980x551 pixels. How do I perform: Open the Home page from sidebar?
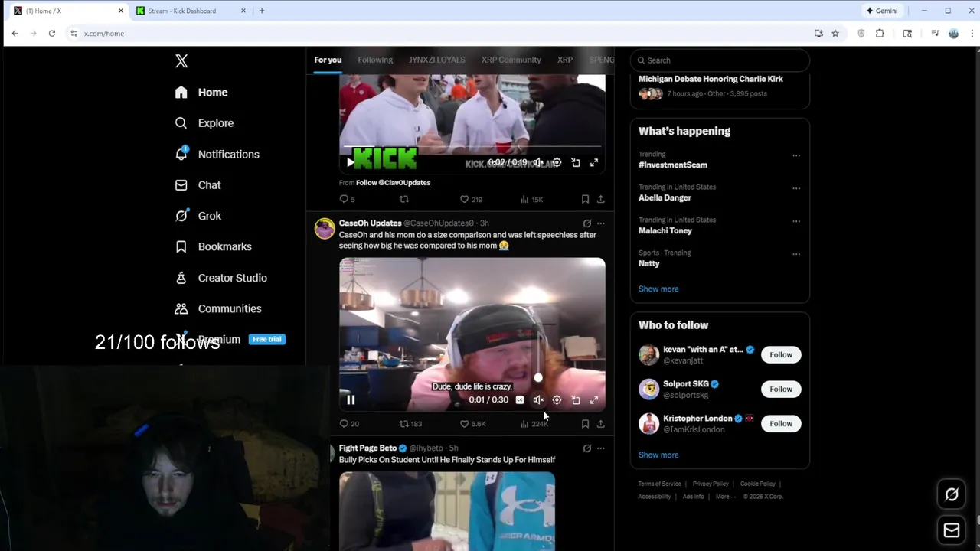[x=201, y=93]
